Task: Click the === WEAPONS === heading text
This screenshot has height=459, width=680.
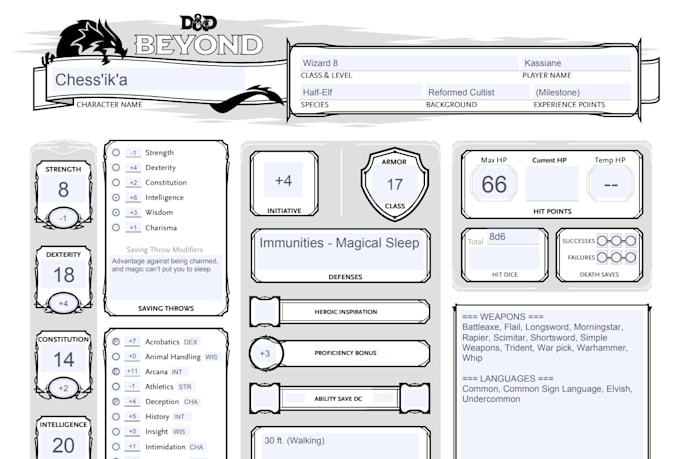Action: (503, 317)
